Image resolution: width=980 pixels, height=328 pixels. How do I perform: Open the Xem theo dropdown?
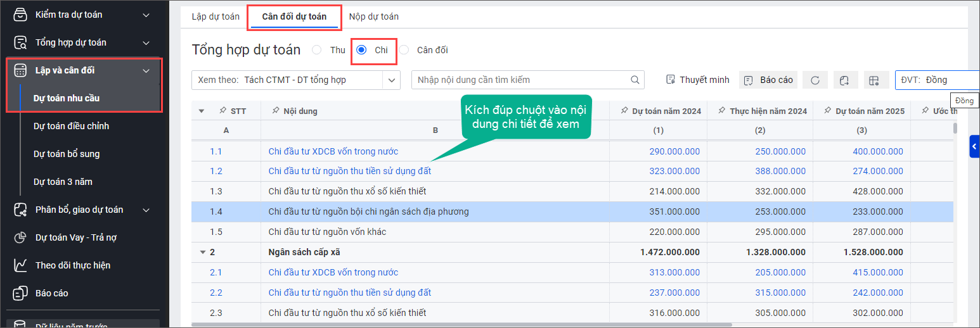point(392,80)
